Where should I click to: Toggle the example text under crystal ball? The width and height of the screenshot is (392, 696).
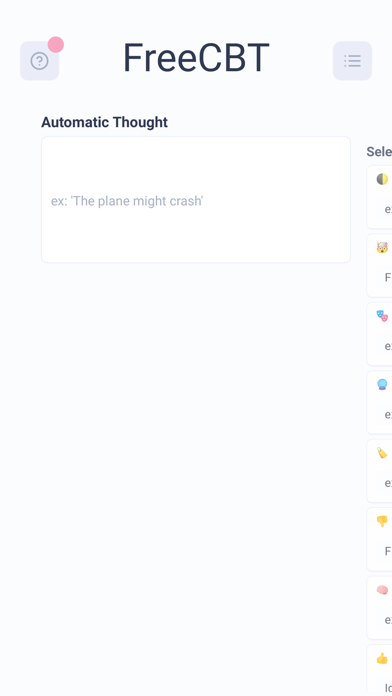pyautogui.click(x=388, y=415)
